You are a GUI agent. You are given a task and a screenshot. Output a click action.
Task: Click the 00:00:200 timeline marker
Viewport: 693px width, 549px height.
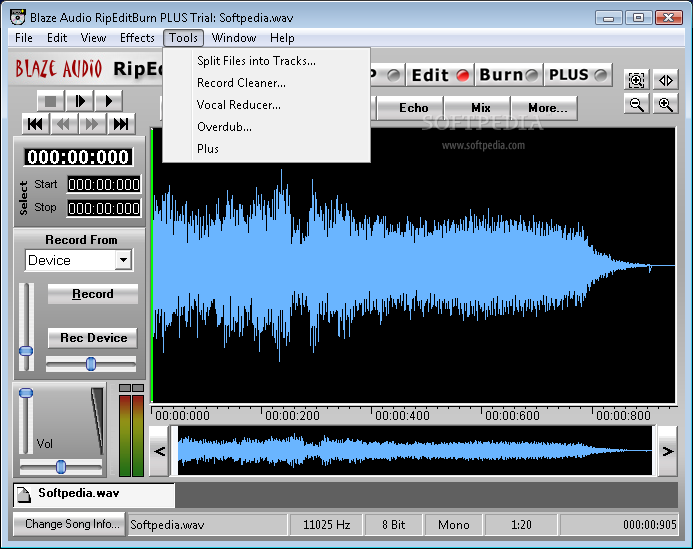click(x=292, y=416)
